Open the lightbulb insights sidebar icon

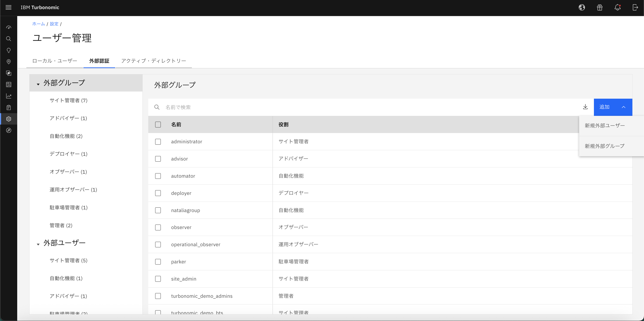[8, 50]
